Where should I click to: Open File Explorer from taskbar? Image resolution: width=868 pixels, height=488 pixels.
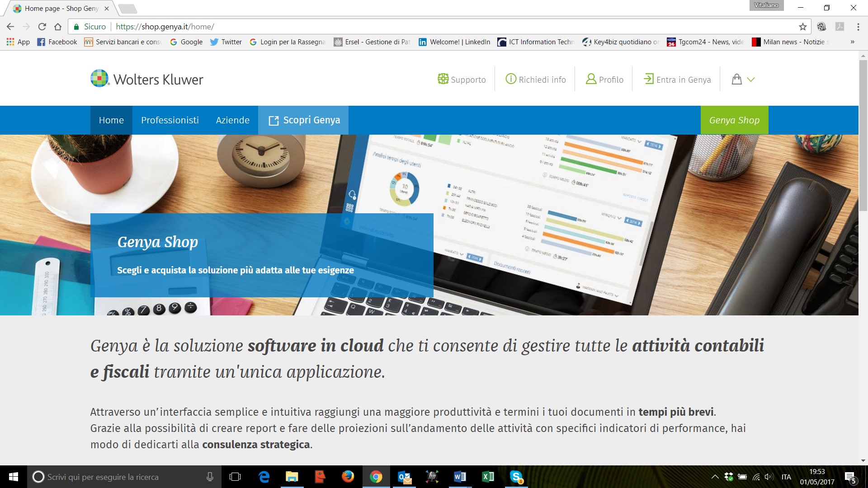click(x=292, y=477)
